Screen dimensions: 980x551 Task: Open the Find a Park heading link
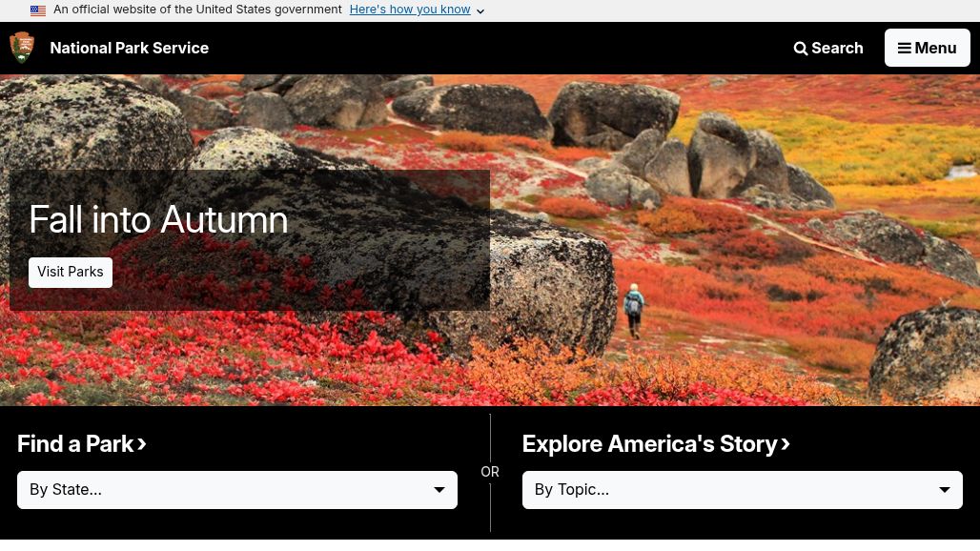pyautogui.click(x=75, y=444)
